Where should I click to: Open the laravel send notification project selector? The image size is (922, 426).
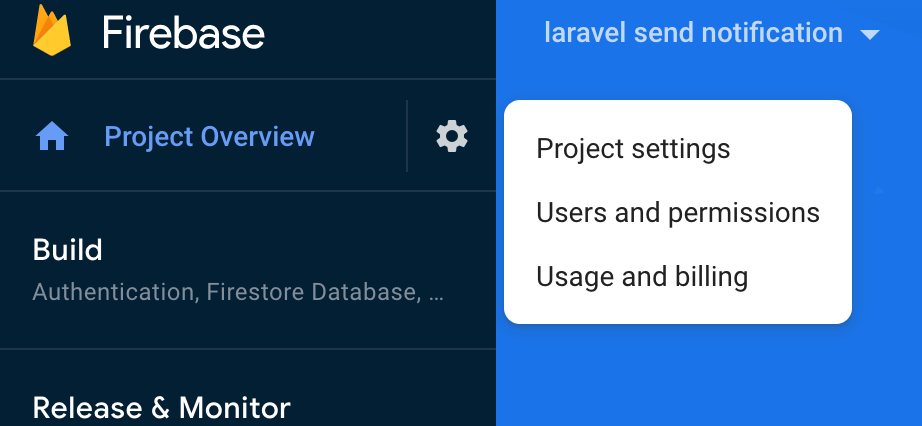tap(712, 32)
